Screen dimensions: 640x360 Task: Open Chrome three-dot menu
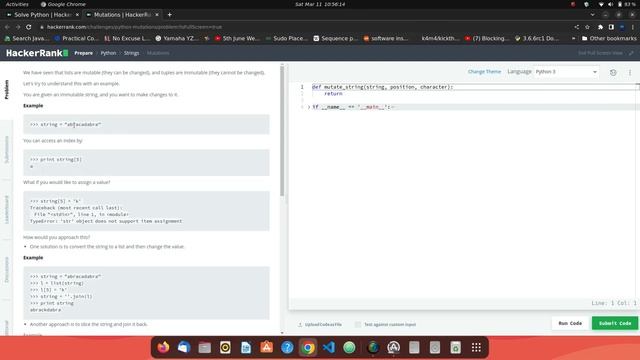pos(633,27)
